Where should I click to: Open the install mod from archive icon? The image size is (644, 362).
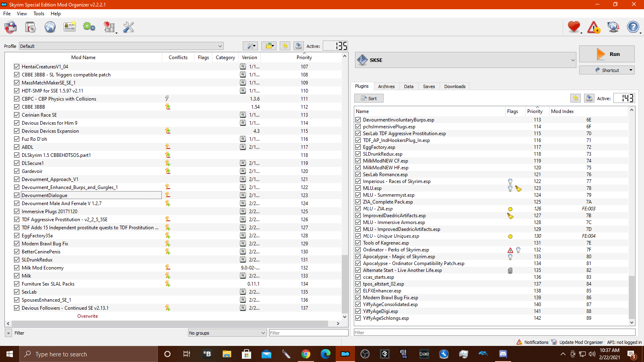(x=31, y=27)
